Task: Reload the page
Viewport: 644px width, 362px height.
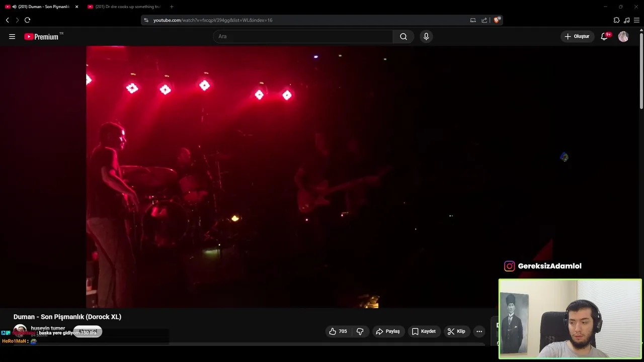Action: click(x=27, y=20)
